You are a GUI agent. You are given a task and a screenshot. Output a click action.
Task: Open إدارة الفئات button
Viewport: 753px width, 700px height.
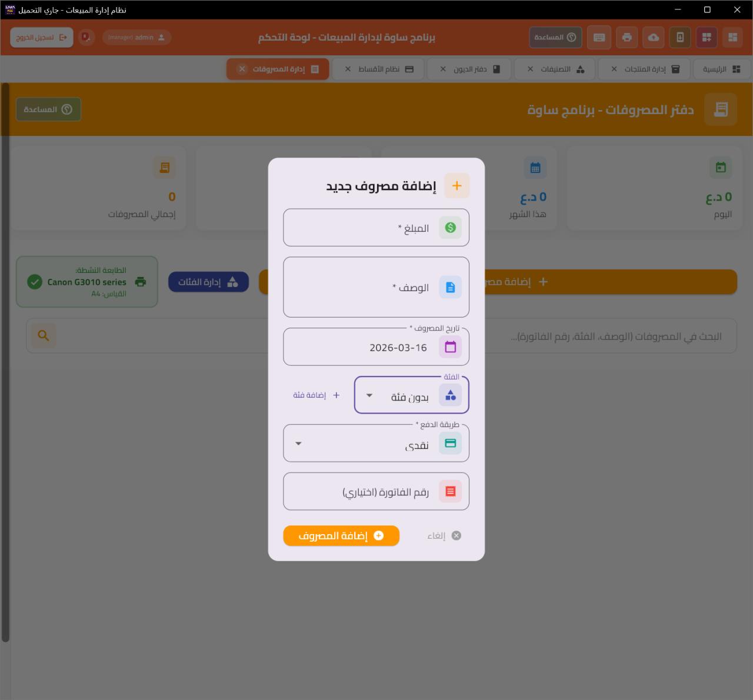(x=208, y=282)
